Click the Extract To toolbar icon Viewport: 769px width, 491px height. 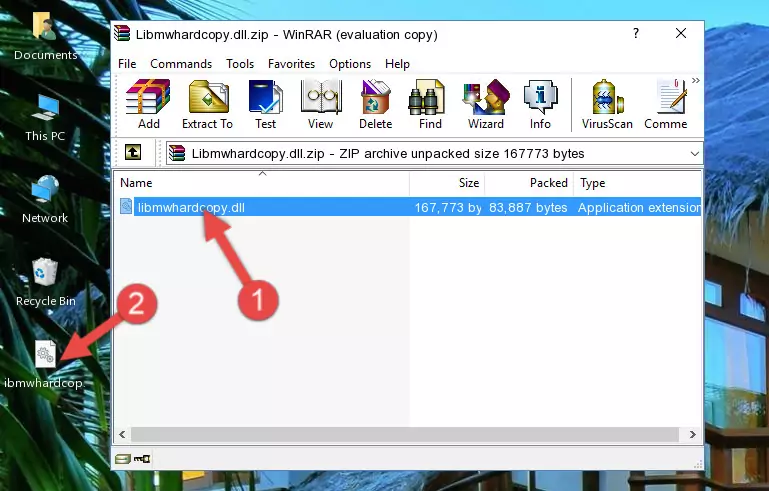coord(207,104)
